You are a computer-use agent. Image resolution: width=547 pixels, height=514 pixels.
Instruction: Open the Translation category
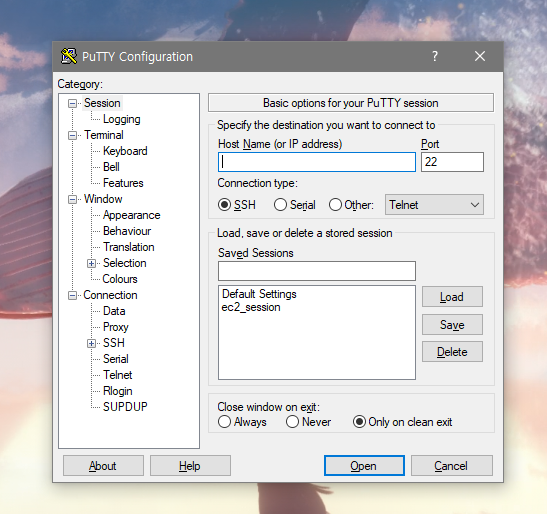point(129,247)
